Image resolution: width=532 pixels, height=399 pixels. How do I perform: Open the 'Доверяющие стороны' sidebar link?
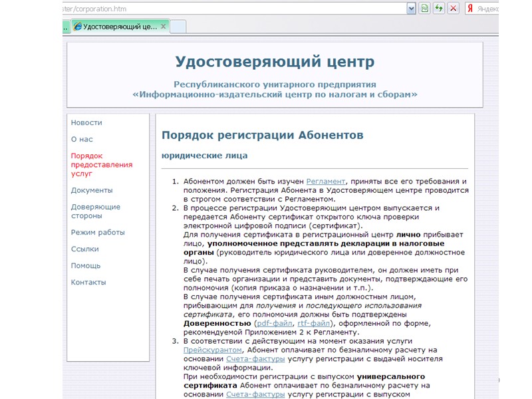click(96, 211)
